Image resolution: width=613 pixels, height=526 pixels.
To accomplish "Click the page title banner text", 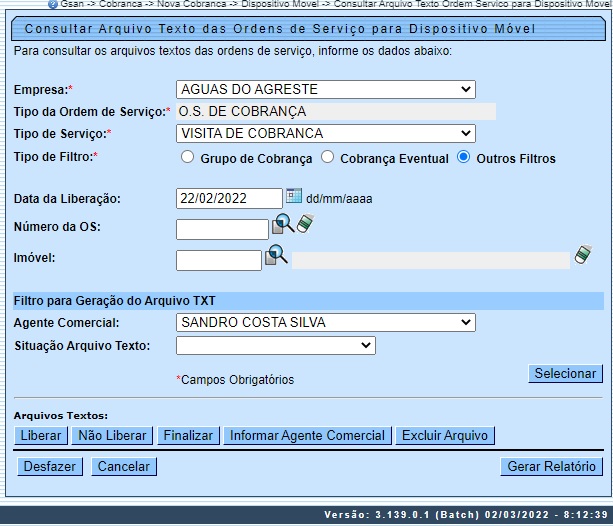I will [x=280, y=29].
